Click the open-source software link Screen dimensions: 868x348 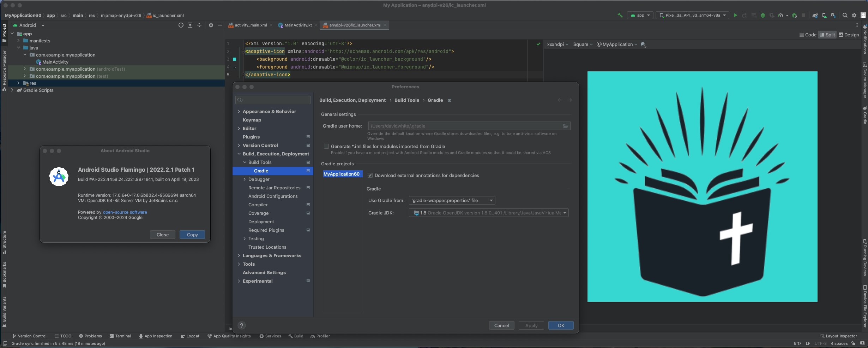pyautogui.click(x=125, y=212)
